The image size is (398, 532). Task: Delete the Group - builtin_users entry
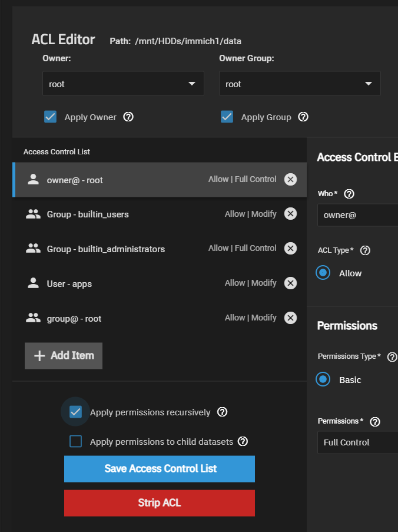tap(290, 214)
